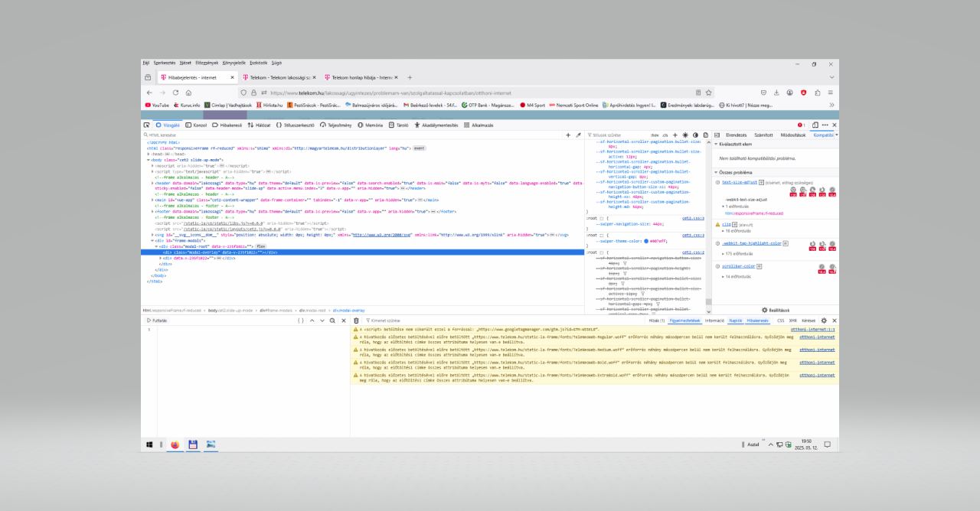Click the HTML keresése search field

pos(352,135)
